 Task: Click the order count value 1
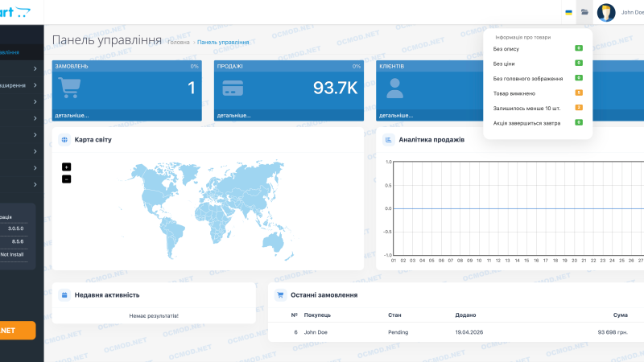192,88
